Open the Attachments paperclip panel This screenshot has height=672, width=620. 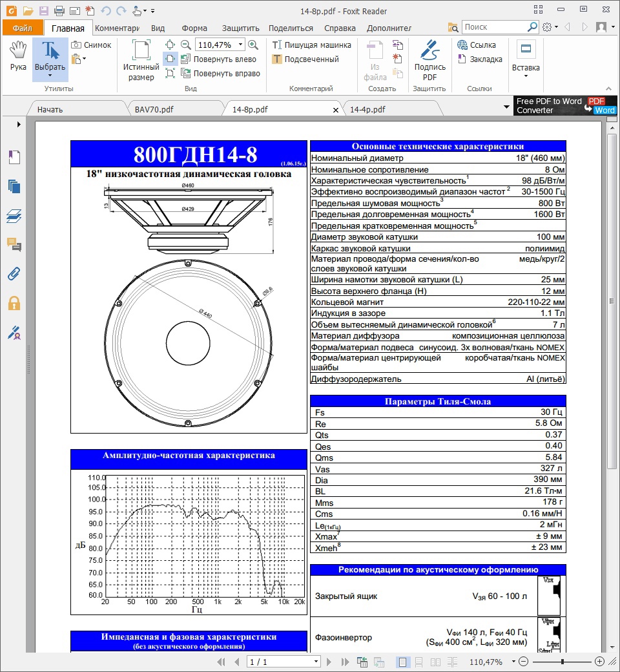(14, 273)
